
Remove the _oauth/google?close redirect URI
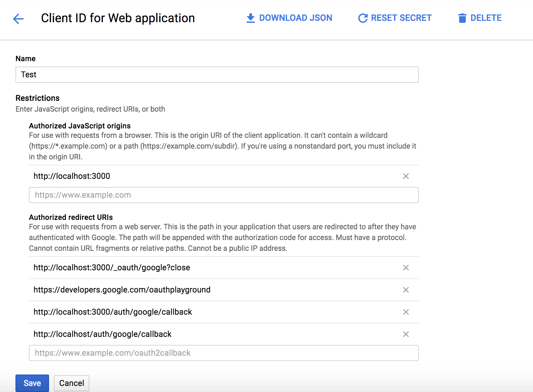coord(406,268)
